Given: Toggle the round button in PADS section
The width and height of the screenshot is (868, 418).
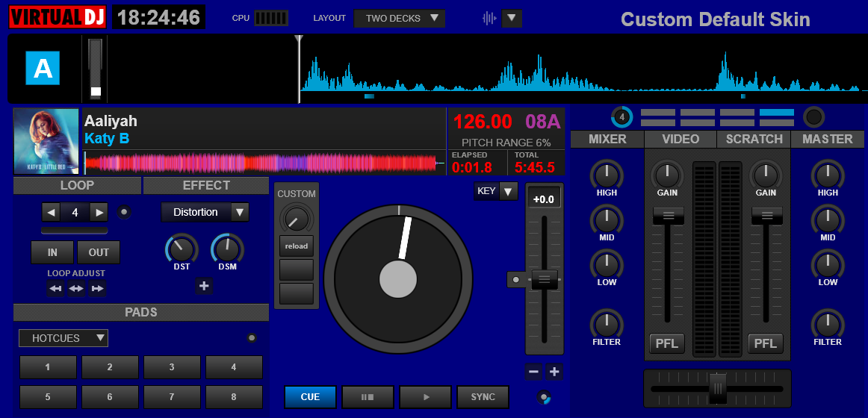Looking at the screenshot, I should click(252, 338).
